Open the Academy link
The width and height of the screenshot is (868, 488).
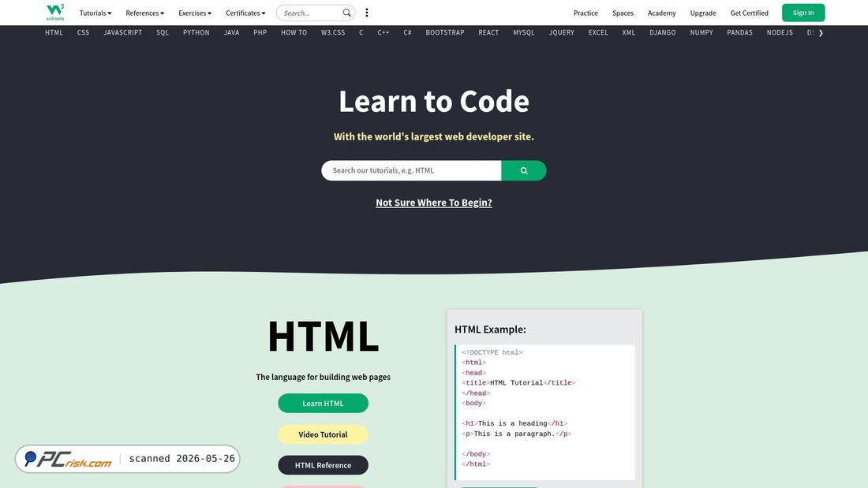(661, 13)
